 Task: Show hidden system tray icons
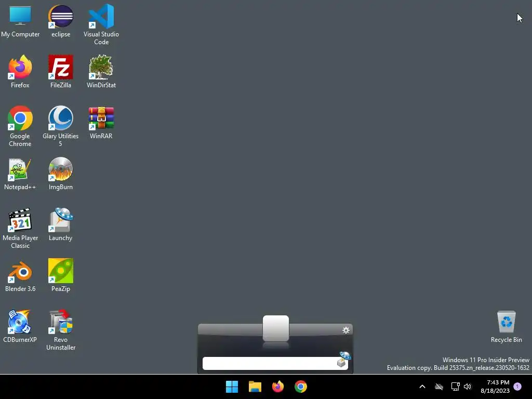[x=422, y=387]
